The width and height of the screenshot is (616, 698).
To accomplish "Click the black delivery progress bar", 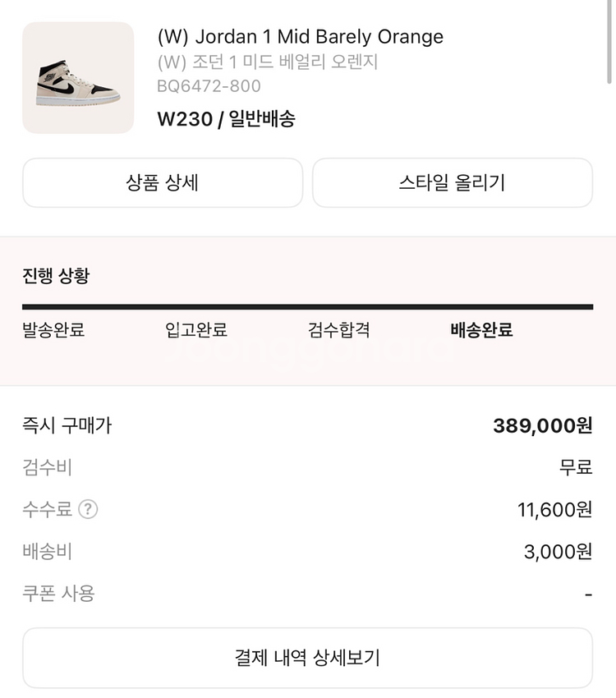I will tap(307, 307).
